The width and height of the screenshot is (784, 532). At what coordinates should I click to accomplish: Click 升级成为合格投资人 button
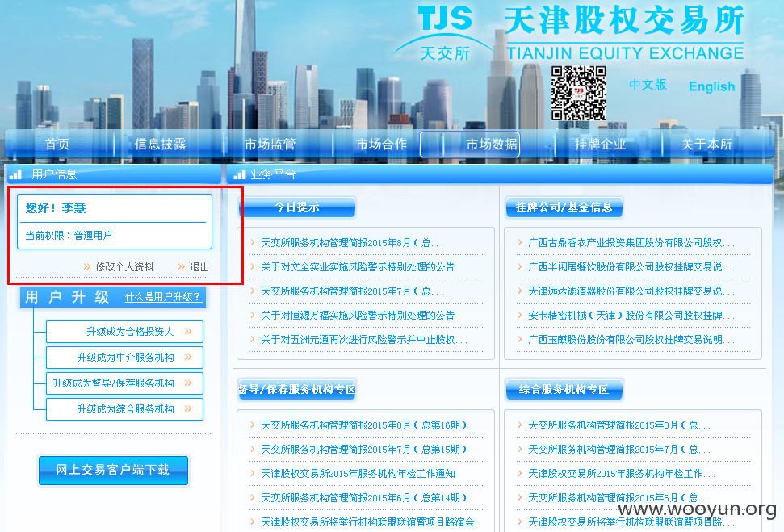(124, 332)
